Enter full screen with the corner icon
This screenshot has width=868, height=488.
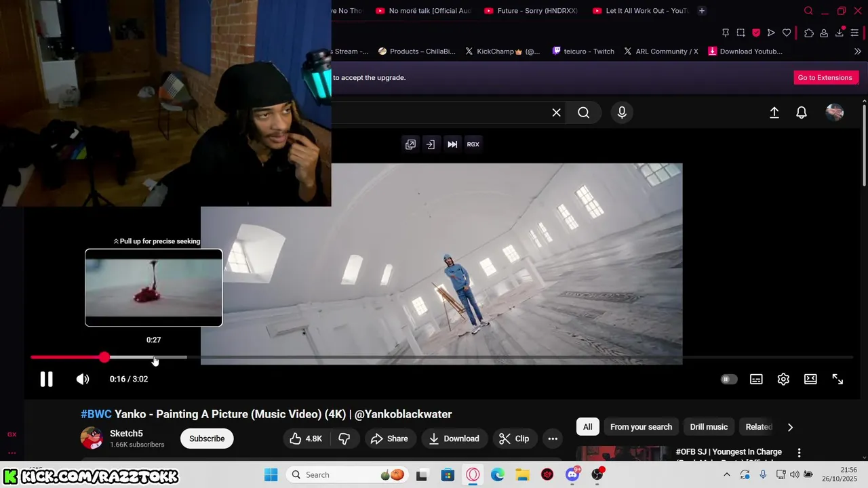pyautogui.click(x=837, y=380)
